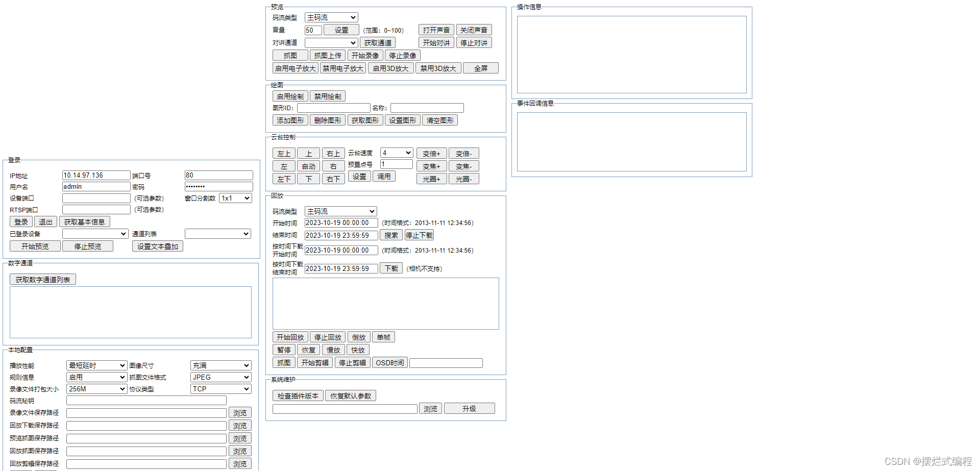Click 启用绘制 button

click(290, 96)
